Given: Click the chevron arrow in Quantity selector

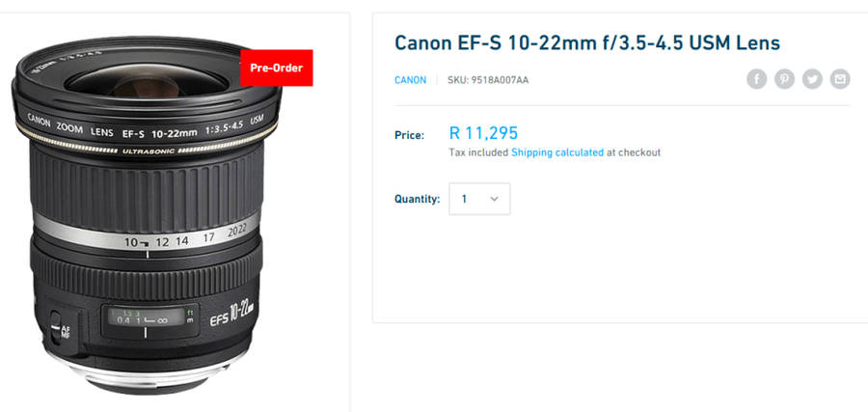Looking at the screenshot, I should pyautogui.click(x=495, y=199).
